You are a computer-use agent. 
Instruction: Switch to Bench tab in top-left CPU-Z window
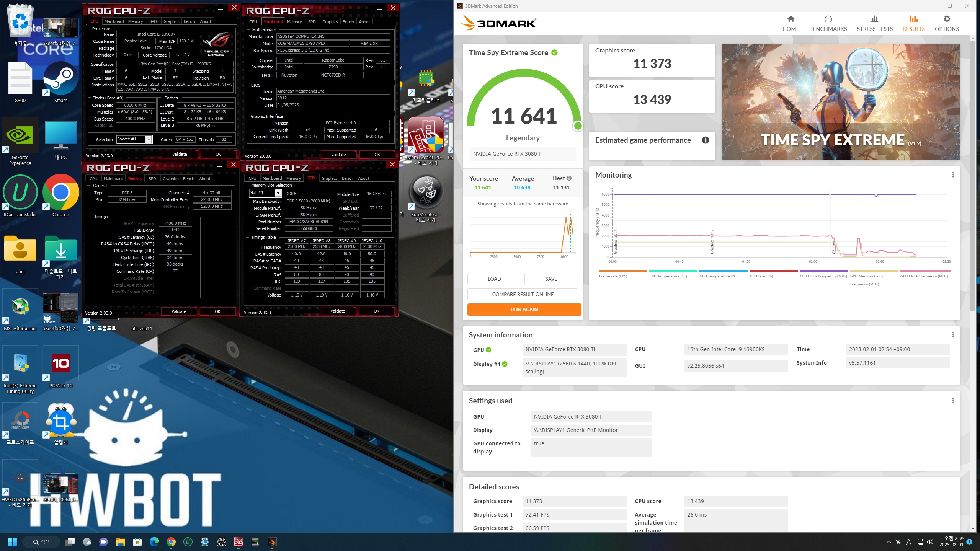[x=189, y=21]
